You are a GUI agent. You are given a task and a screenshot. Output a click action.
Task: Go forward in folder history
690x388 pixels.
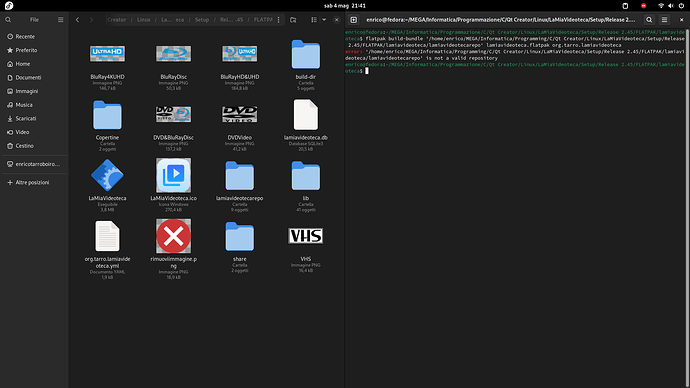[92, 20]
